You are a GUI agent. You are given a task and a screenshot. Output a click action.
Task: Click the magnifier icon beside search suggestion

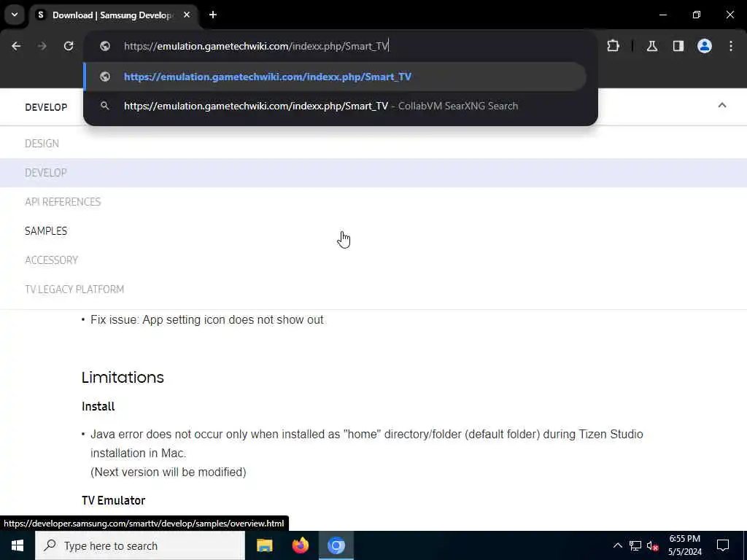(x=105, y=106)
